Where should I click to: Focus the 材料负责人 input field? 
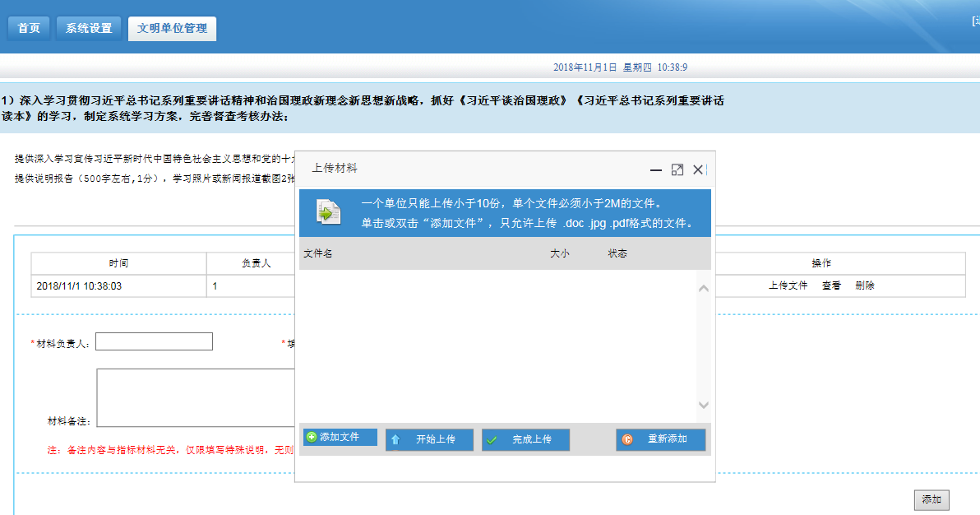pos(154,341)
